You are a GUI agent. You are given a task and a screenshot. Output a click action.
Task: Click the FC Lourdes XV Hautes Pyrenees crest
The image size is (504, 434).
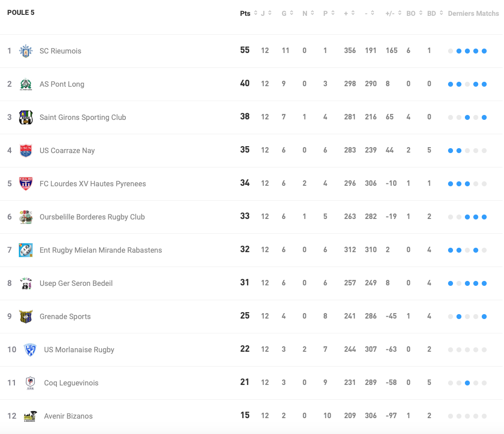click(x=26, y=183)
